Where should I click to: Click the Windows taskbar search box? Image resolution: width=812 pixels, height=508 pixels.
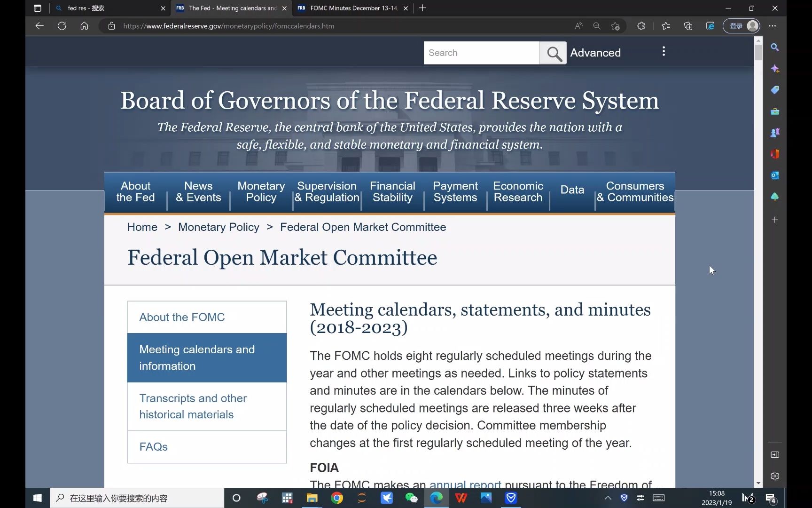[137, 498]
